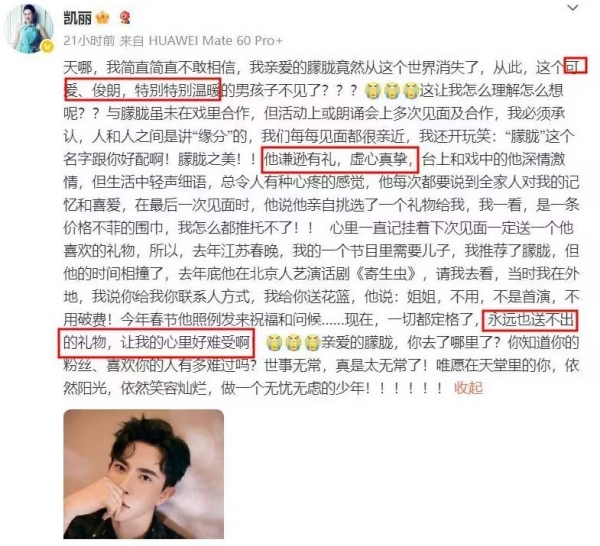This screenshot has height=546, width=600.
Task: Click the 21小时前 timestamp
Action: (x=89, y=41)
